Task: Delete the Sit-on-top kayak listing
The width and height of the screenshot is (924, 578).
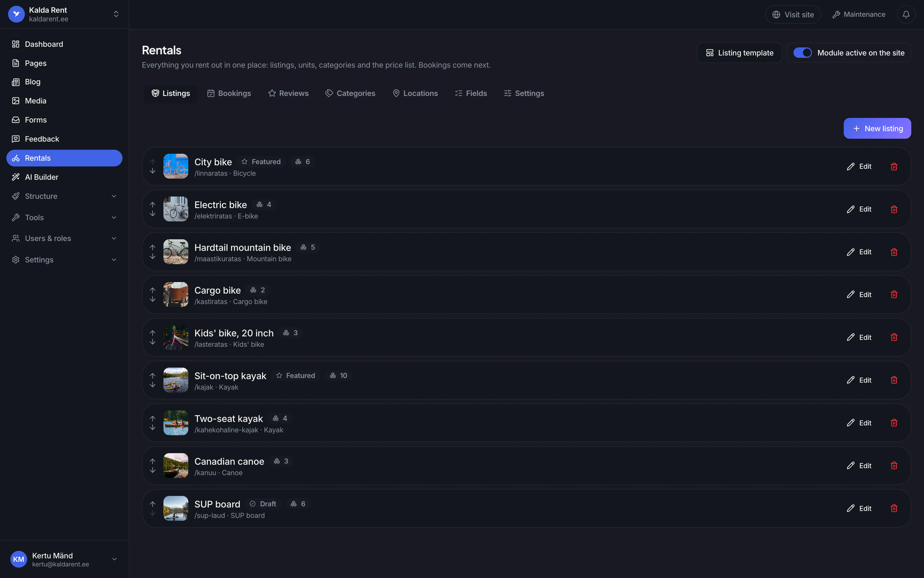Action: pyautogui.click(x=894, y=380)
